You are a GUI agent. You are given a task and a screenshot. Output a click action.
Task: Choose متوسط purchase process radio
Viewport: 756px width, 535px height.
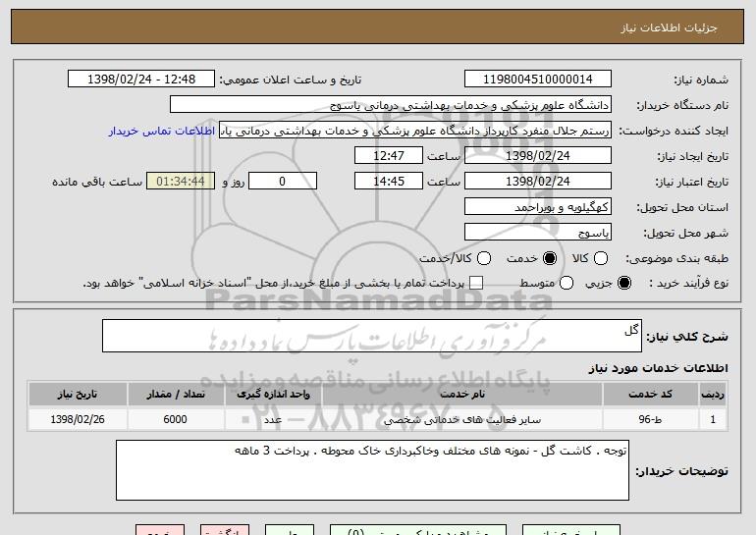(567, 283)
